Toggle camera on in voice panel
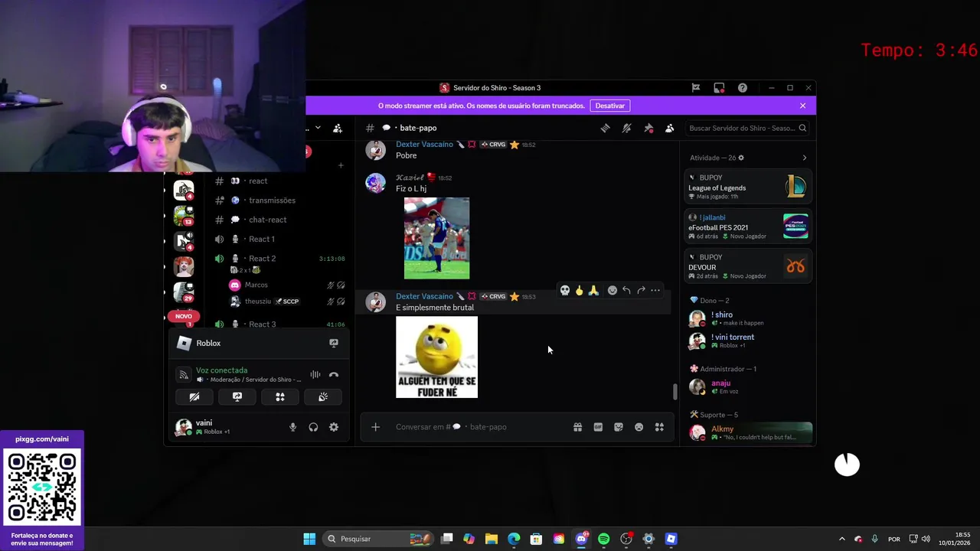The height and width of the screenshot is (551, 980). [x=194, y=396]
